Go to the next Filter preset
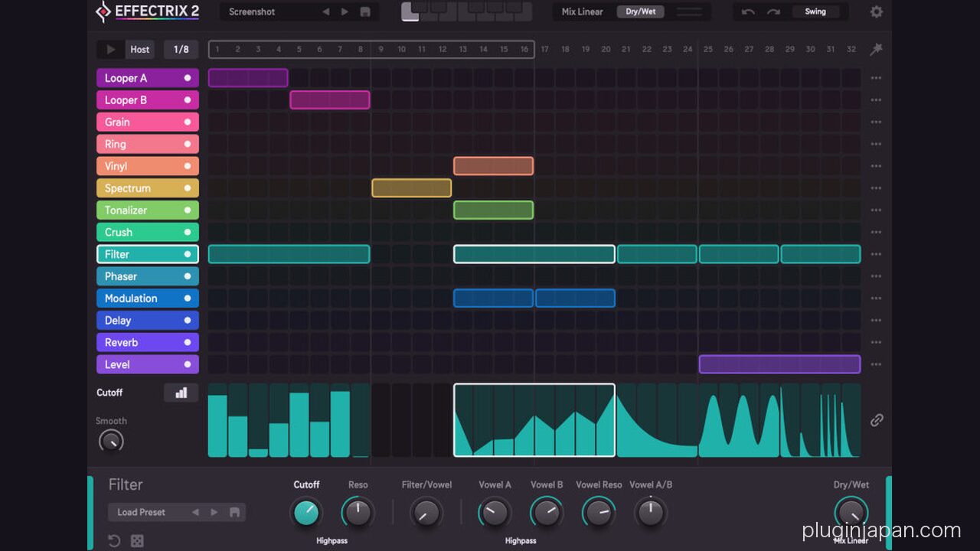Viewport: 980px width, 551px height. (x=214, y=512)
